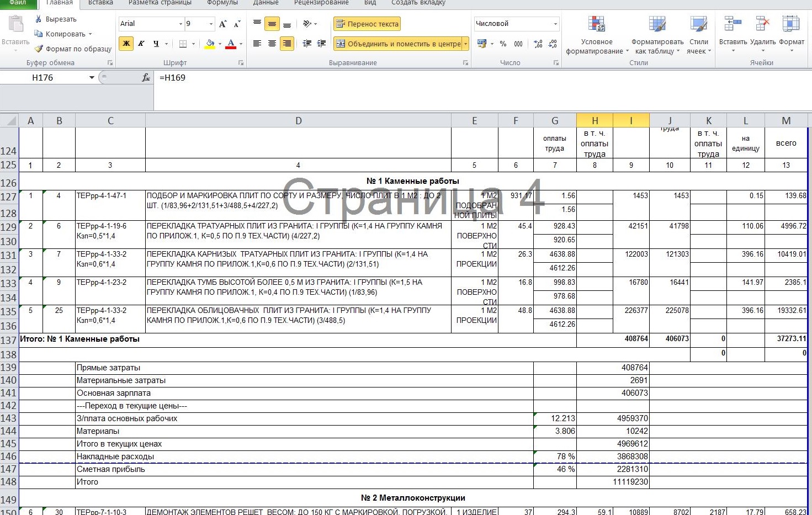The width and height of the screenshot is (812, 515).
Task: Open the Разметка страницы tab
Action: [x=160, y=3]
